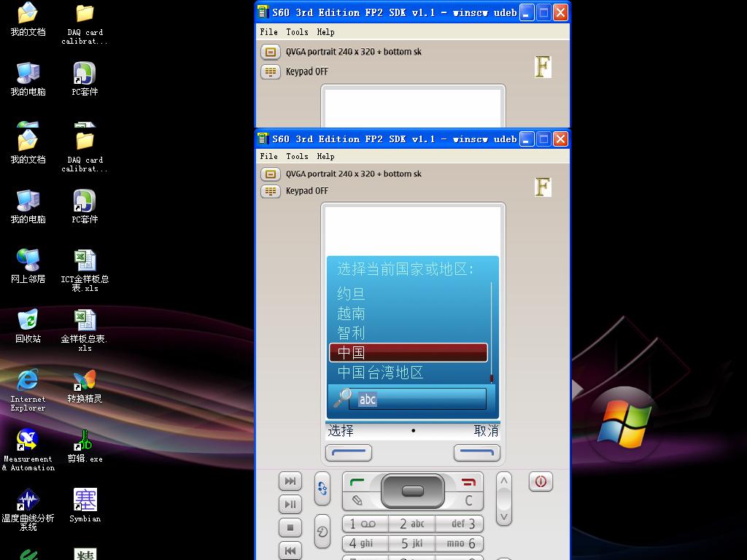Click the magnifier search icon in phone screen
The image size is (747, 560).
[x=342, y=397]
